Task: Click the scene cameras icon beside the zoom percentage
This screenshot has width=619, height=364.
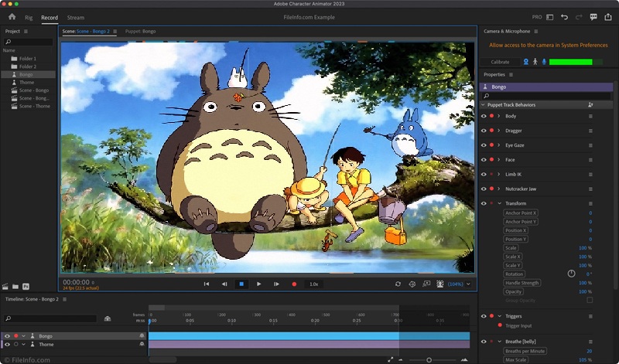Action: pyautogui.click(x=440, y=284)
